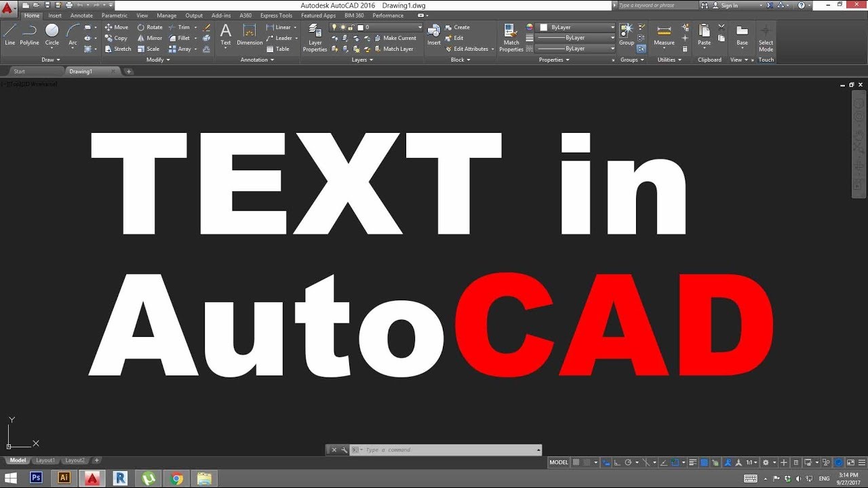Toggle the MODEL space status button
This screenshot has width=868, height=488.
coord(559,462)
